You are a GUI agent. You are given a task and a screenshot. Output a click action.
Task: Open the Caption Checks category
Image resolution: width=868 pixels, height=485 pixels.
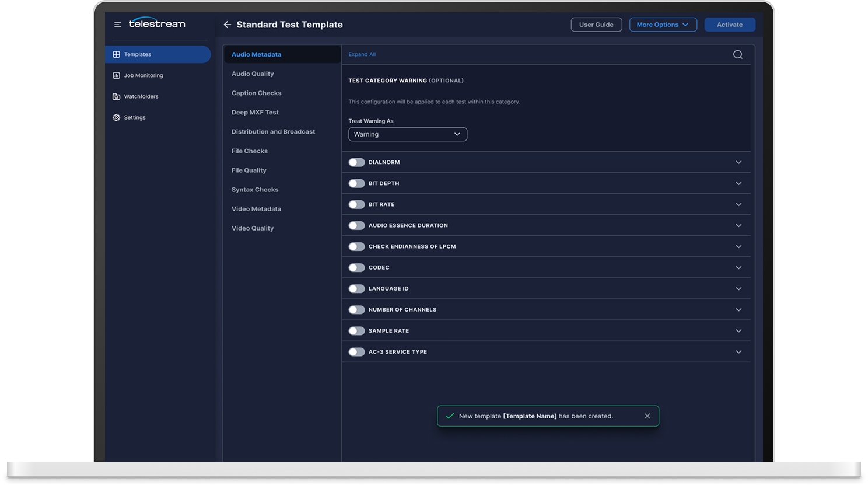tap(256, 93)
